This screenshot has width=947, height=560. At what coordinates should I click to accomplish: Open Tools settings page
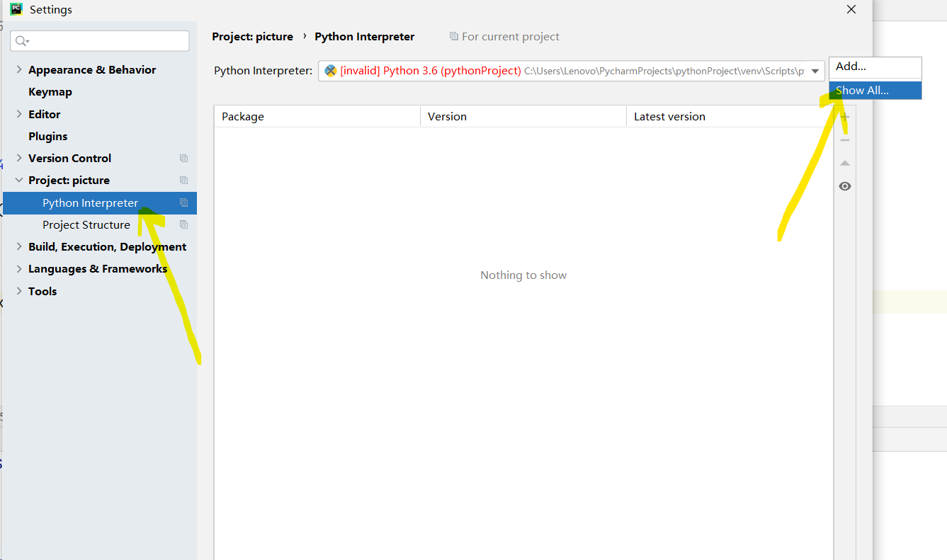coord(42,291)
